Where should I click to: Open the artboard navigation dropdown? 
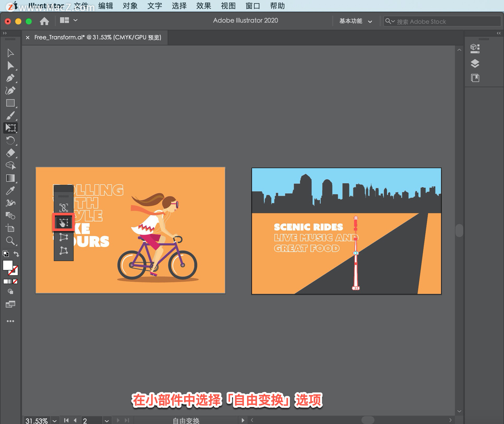(x=107, y=421)
